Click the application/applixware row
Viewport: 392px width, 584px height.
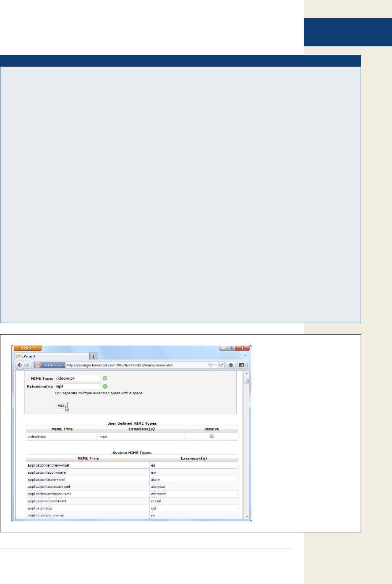pyautogui.click(x=132, y=472)
